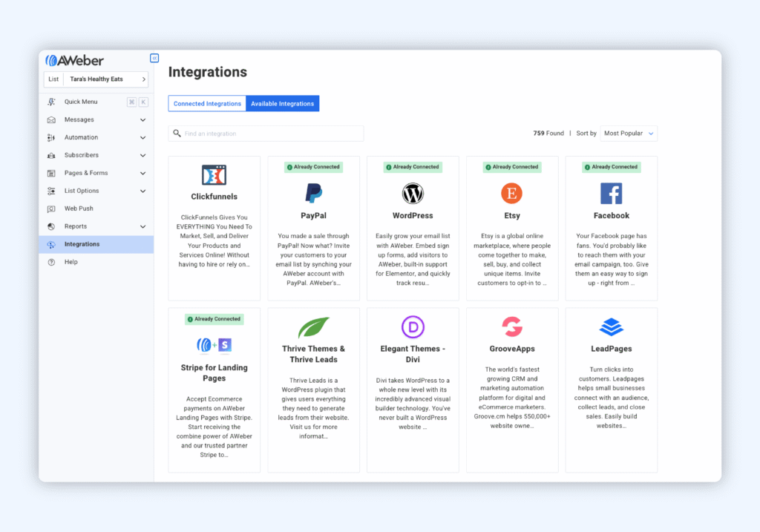Expand the Subscribers menu chevron
760x532 pixels.
tap(143, 156)
